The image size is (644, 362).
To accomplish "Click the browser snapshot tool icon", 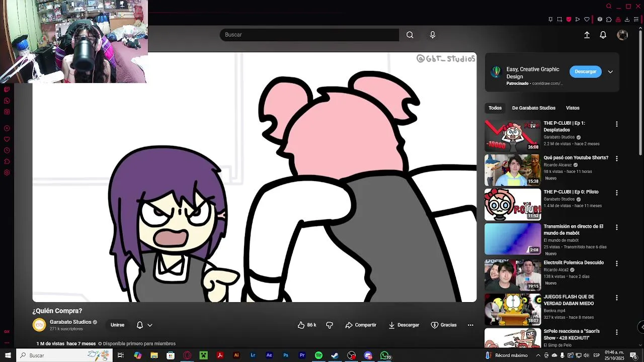I will pyautogui.click(x=559, y=20).
